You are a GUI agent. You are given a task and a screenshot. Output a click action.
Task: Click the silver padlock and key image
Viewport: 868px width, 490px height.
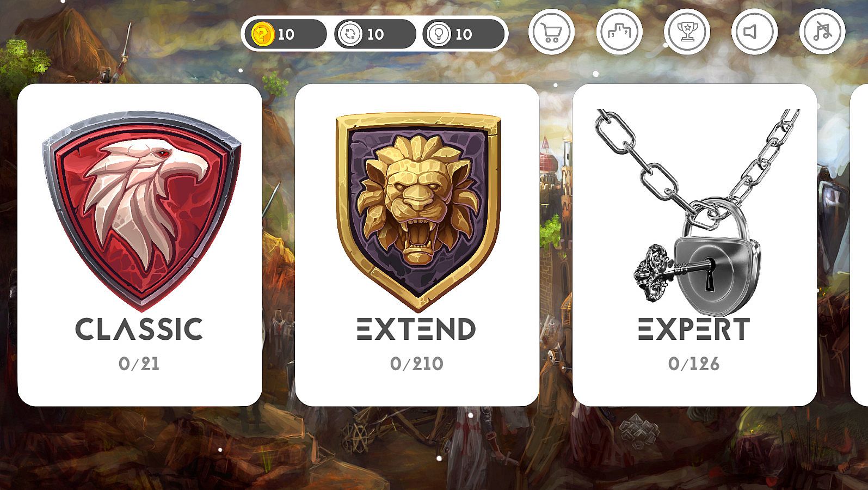click(x=698, y=212)
